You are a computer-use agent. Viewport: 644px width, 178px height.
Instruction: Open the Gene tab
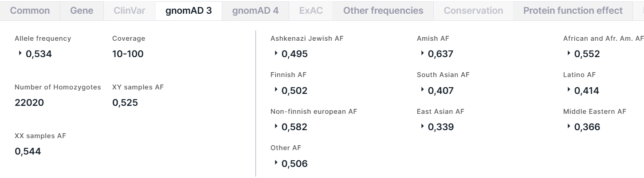coord(82,11)
